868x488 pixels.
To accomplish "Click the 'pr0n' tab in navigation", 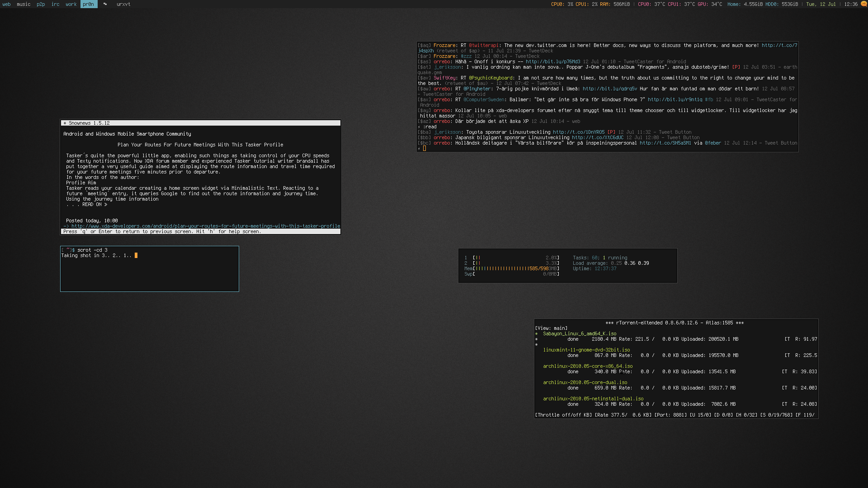I will coord(88,4).
